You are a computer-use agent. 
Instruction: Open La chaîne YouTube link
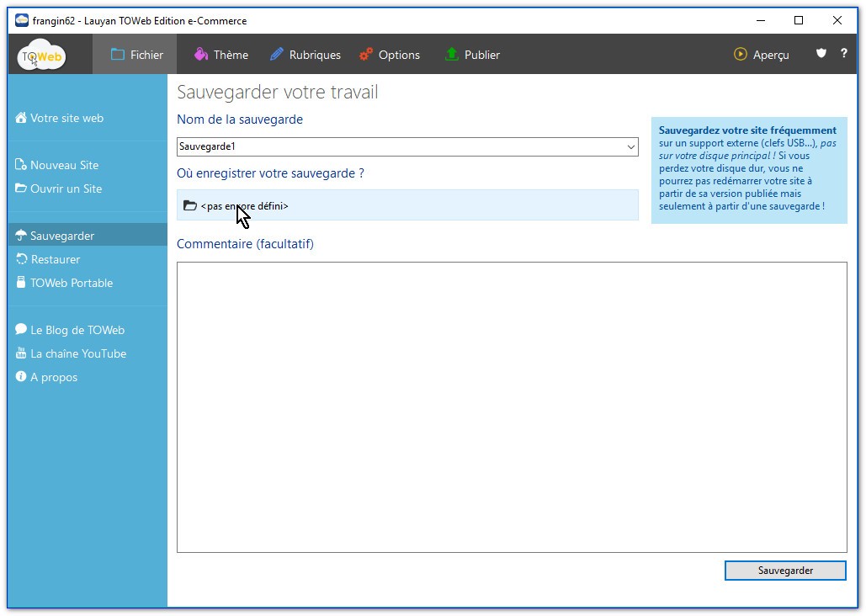tap(77, 353)
